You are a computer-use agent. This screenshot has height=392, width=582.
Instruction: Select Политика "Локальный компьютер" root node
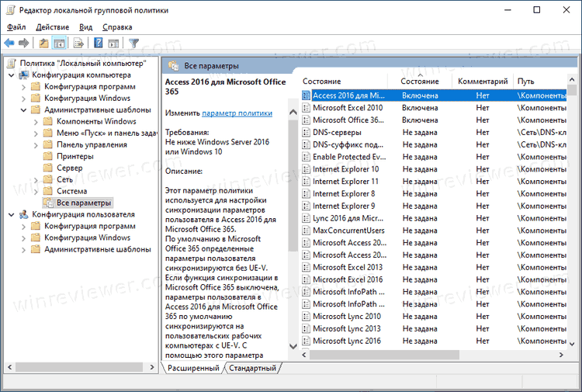point(83,64)
